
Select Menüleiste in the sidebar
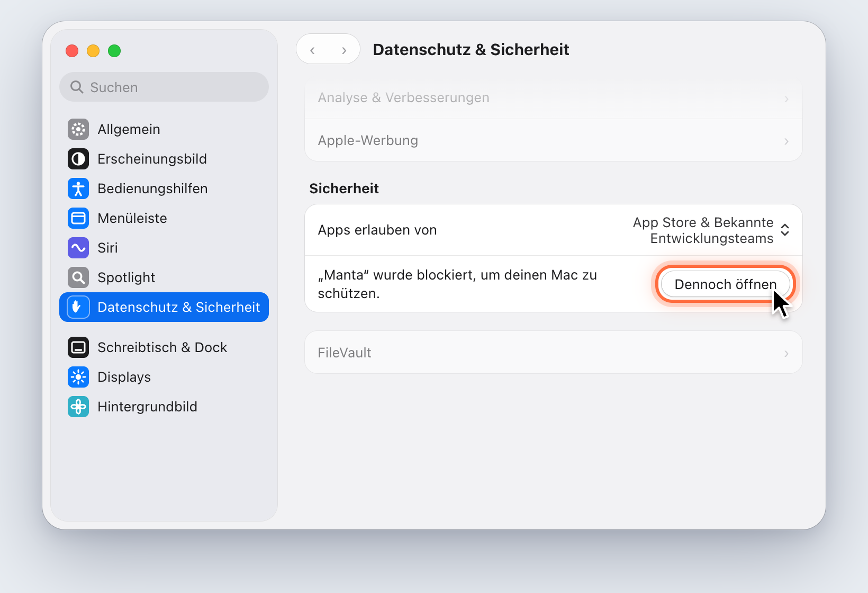164,218
